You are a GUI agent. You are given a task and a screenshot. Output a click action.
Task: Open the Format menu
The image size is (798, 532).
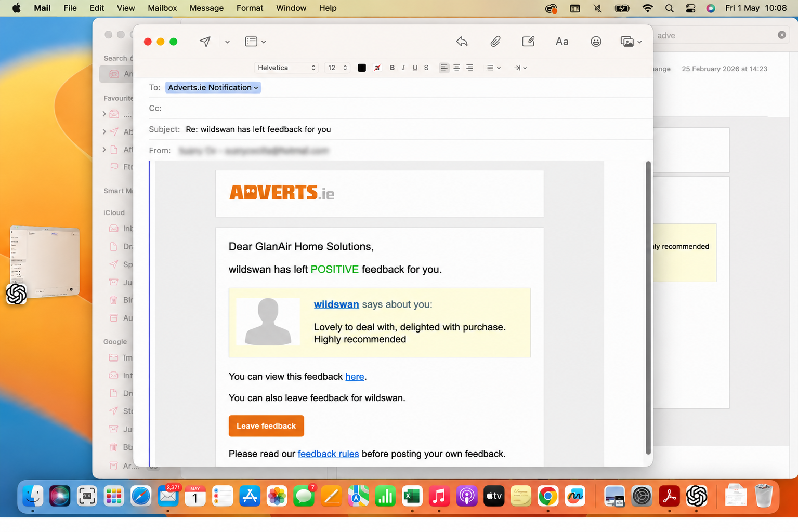(x=250, y=8)
